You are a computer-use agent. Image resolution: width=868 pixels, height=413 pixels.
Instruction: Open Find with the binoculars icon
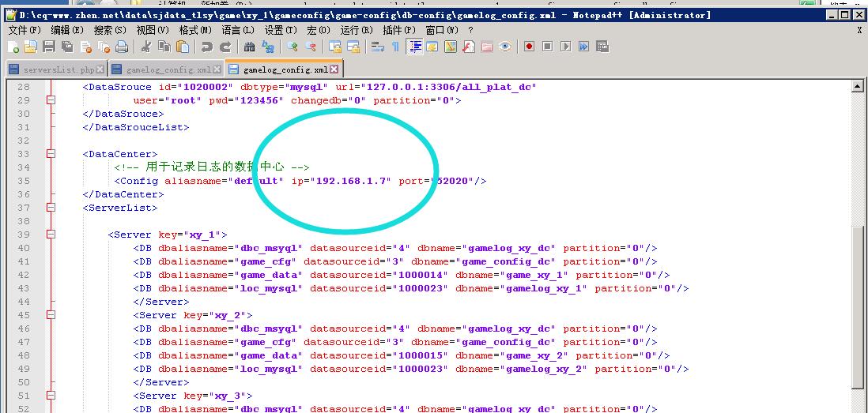tap(250, 47)
